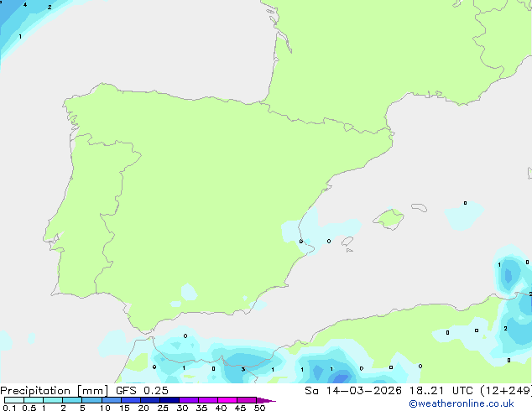Click the '(12+249)' forecast run text
The width and height of the screenshot is (532, 411).
click(506, 391)
